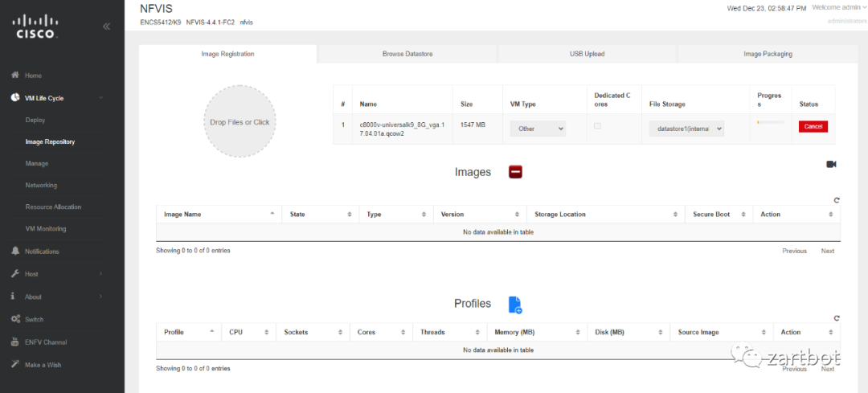Sort Images table by Type
This screenshot has height=393, width=868.
pyautogui.click(x=396, y=215)
